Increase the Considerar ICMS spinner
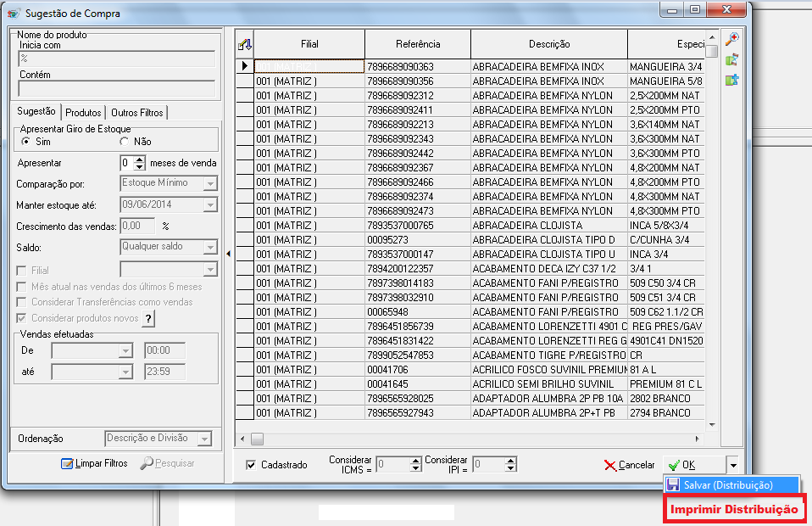The image size is (812, 526). (x=415, y=461)
